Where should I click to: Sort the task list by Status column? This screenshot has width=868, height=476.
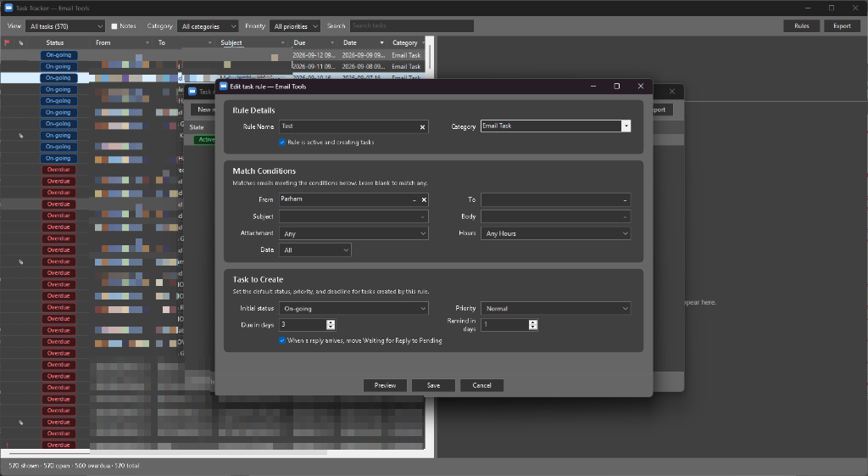[x=55, y=42]
